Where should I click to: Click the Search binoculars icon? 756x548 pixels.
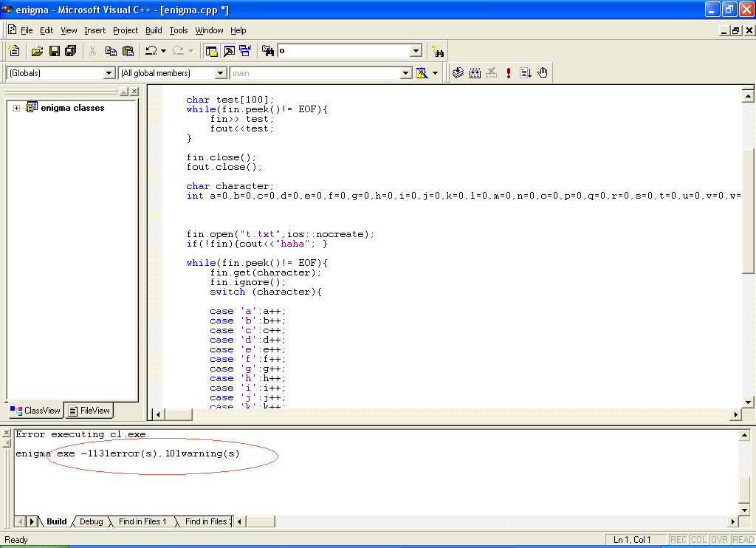[439, 51]
